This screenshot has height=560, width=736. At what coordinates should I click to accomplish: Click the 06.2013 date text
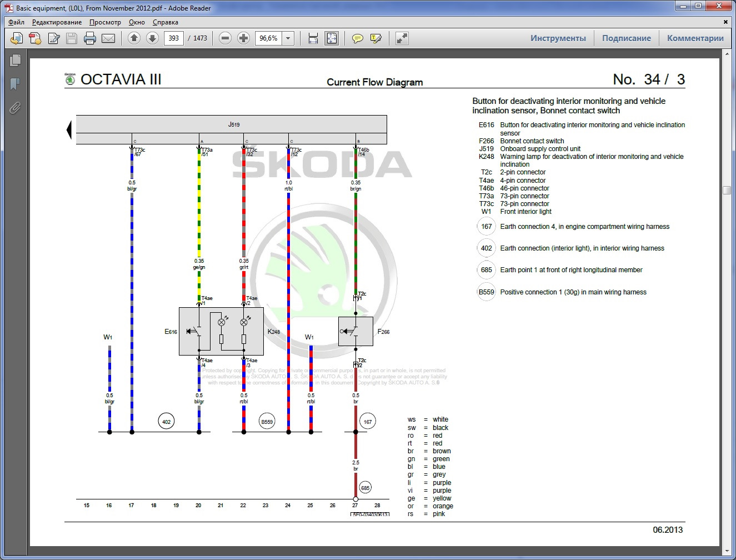point(668,530)
